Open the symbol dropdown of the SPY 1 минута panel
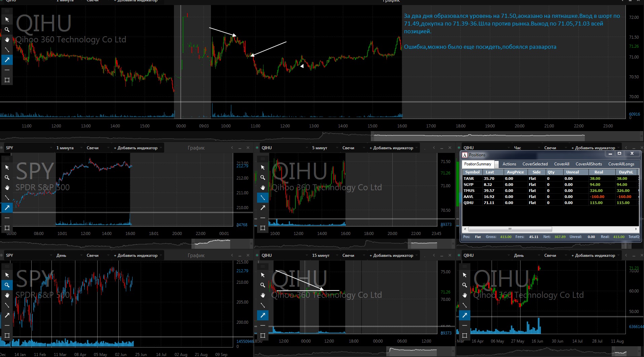644x357 pixels. 29,148
